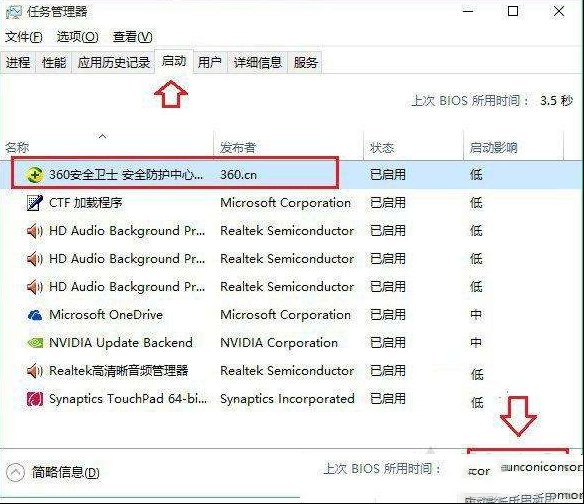
Task: Click 中 startup impact in the NVIDIA row
Action: click(476, 343)
